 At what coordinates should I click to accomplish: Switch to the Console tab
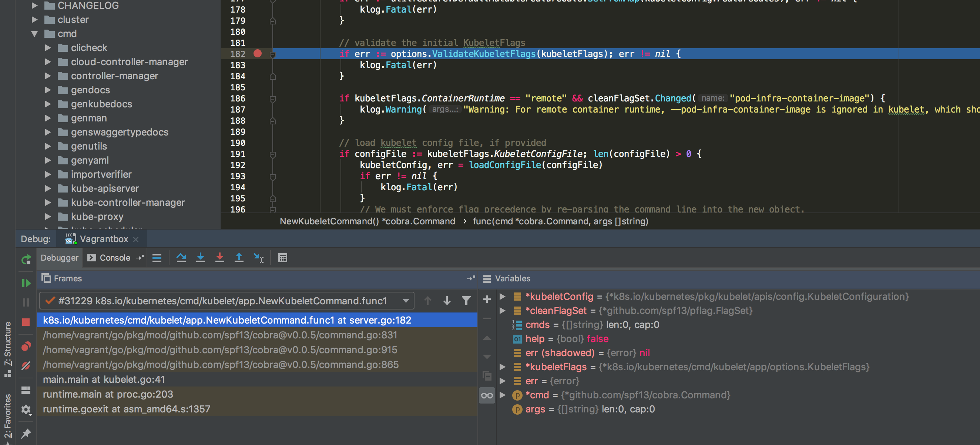point(114,258)
